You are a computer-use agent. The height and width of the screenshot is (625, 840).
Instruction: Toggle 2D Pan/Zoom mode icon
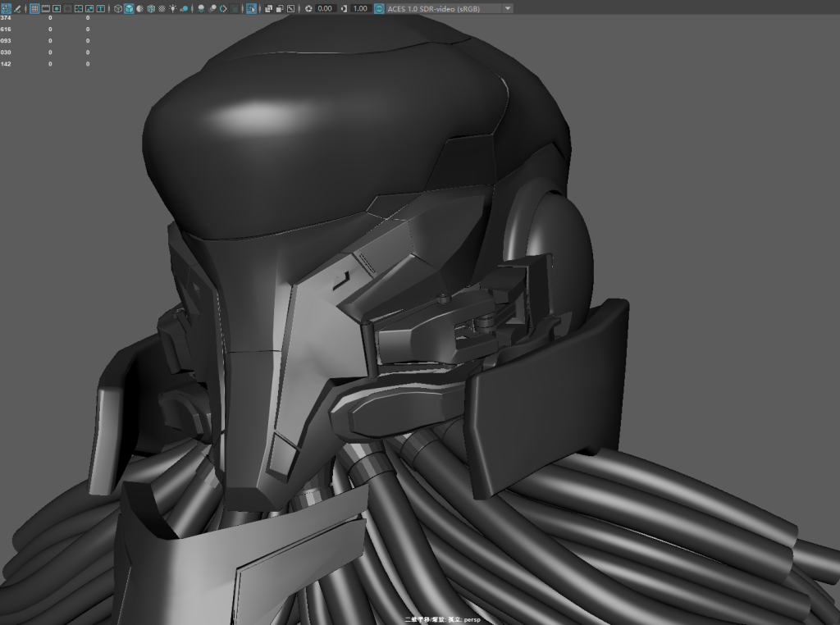point(6,8)
